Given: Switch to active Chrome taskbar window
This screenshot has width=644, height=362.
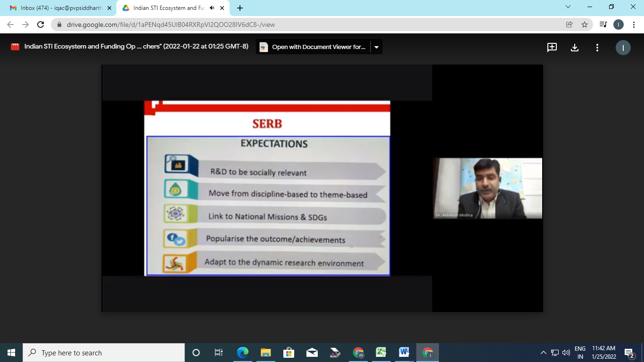Looking at the screenshot, I should 428,353.
